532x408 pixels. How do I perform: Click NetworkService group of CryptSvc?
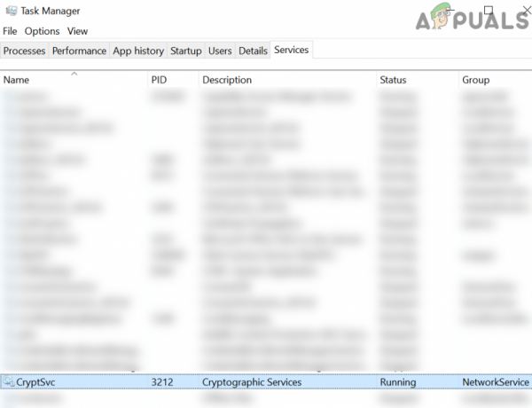[496, 382]
